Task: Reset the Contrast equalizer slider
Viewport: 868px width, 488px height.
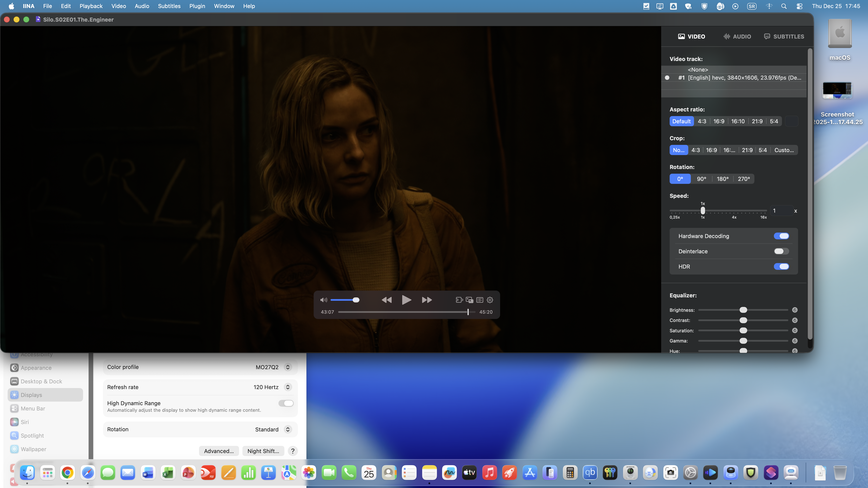Action: coord(794,320)
